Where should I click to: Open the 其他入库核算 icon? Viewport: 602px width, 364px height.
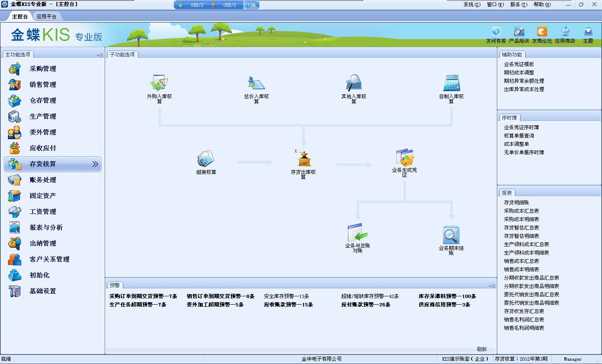pos(354,83)
